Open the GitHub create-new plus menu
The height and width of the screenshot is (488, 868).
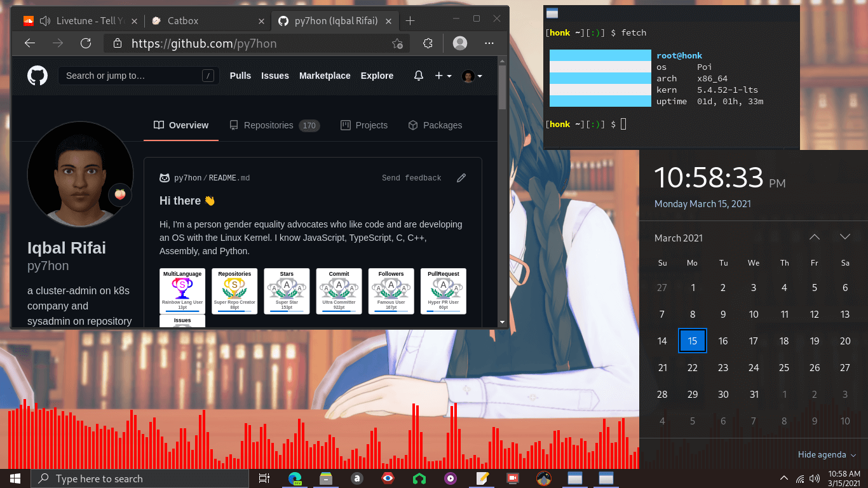(443, 76)
